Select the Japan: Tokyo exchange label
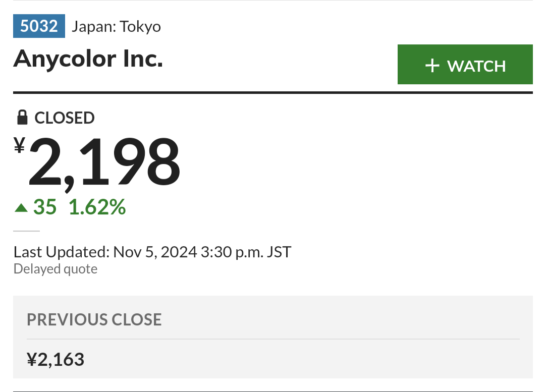The image size is (545, 392). [x=116, y=27]
